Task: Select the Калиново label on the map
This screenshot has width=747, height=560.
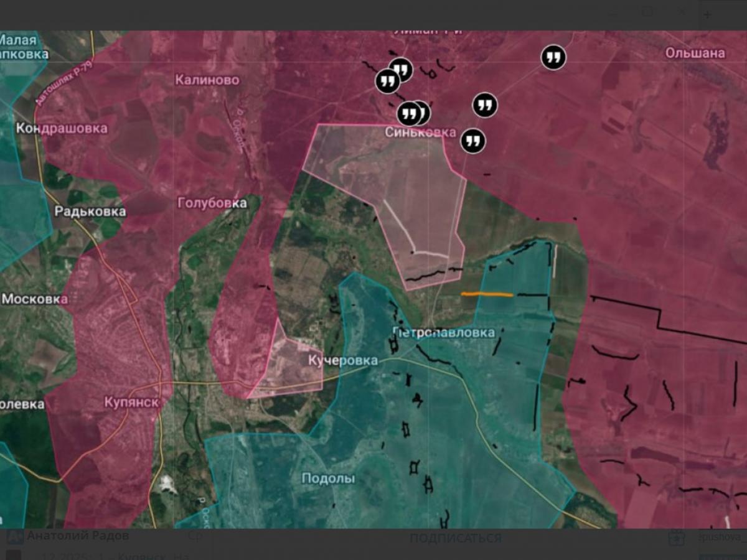Action: (207, 80)
